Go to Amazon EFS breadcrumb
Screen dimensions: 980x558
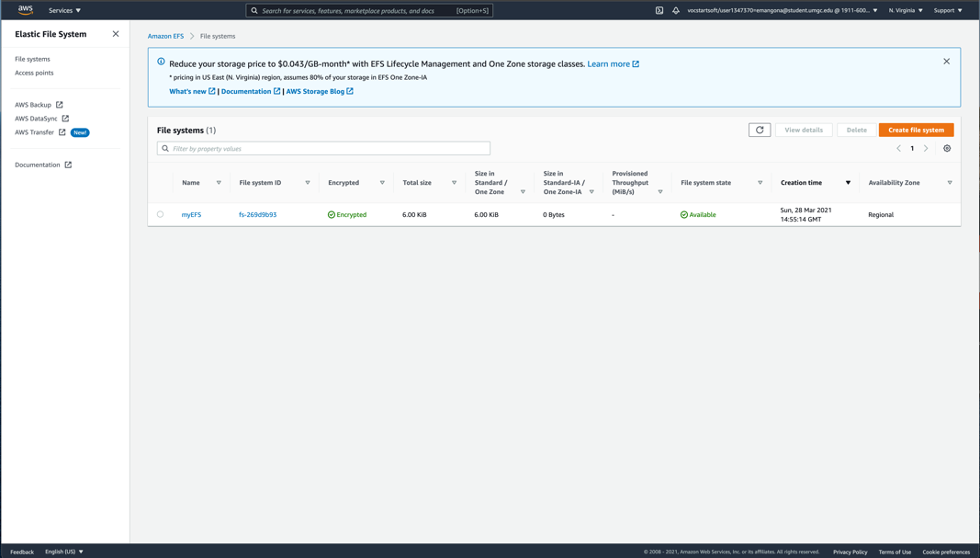pos(165,36)
